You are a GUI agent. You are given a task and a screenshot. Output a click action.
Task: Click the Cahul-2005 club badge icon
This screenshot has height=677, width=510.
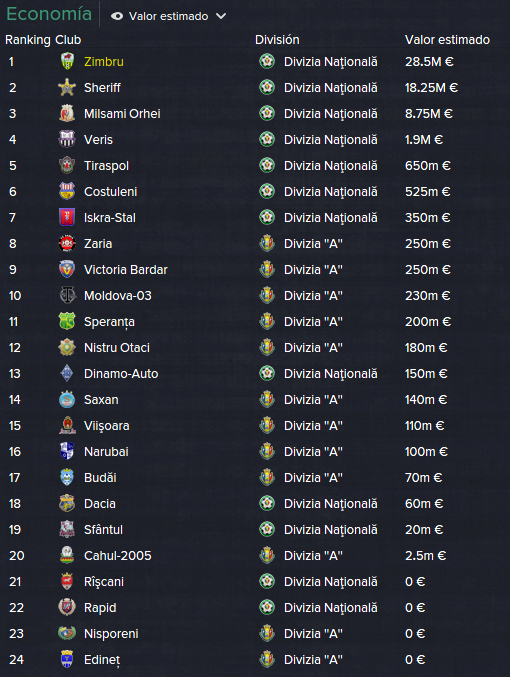(x=67, y=555)
